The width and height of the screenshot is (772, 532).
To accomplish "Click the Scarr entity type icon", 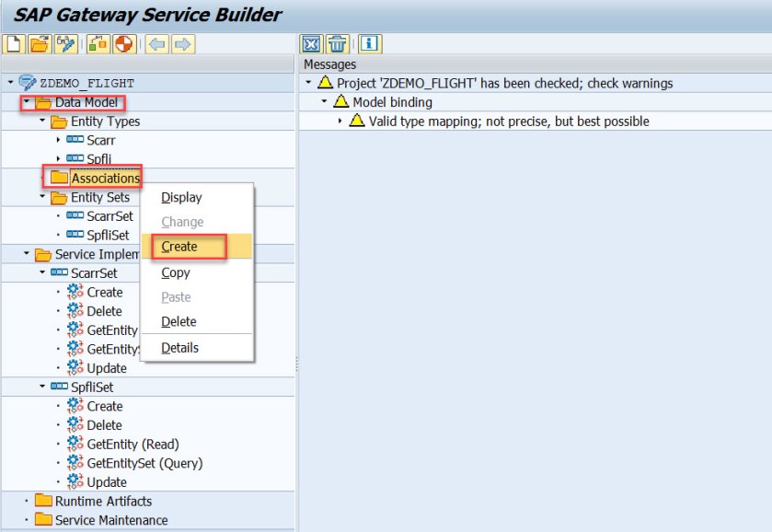I will point(75,139).
